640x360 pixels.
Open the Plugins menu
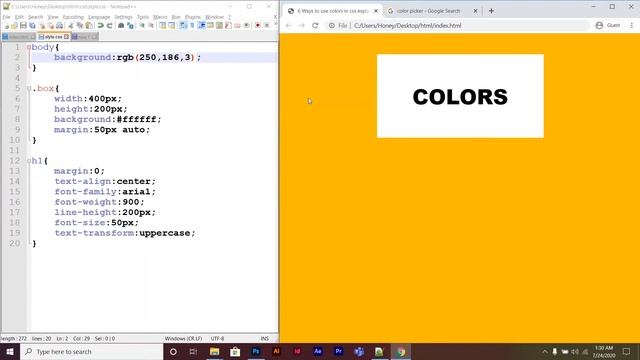click(193, 17)
